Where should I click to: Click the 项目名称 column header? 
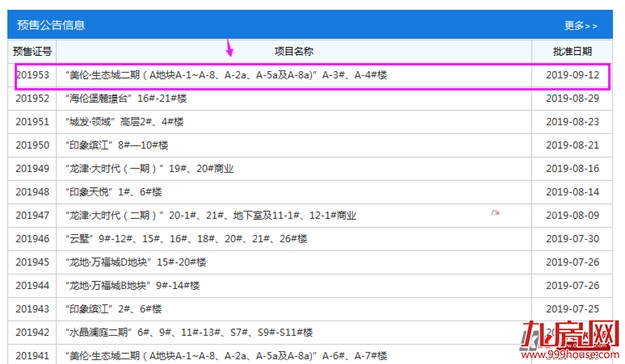[294, 51]
